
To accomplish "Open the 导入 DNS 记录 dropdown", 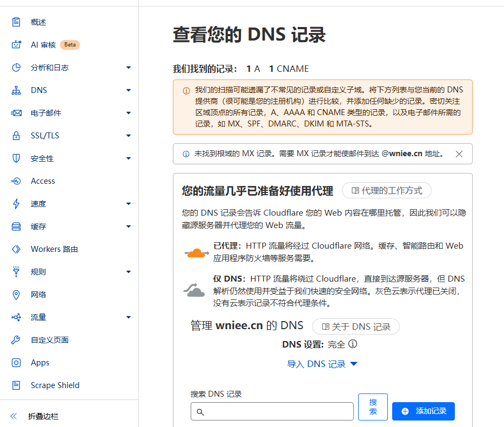I will (322, 364).
